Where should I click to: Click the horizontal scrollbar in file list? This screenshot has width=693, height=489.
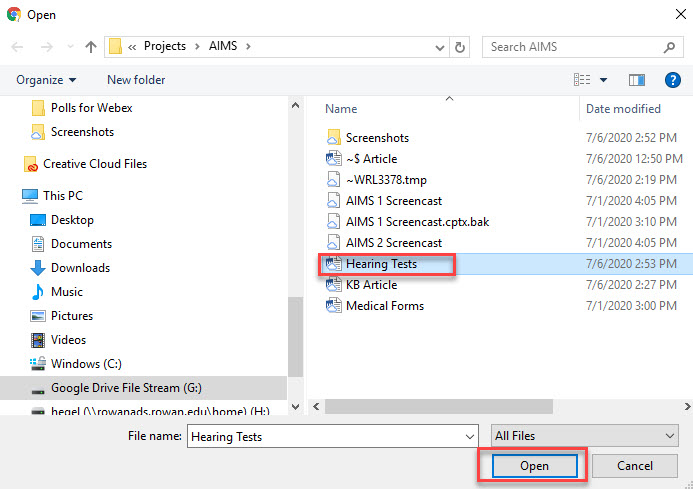438,406
